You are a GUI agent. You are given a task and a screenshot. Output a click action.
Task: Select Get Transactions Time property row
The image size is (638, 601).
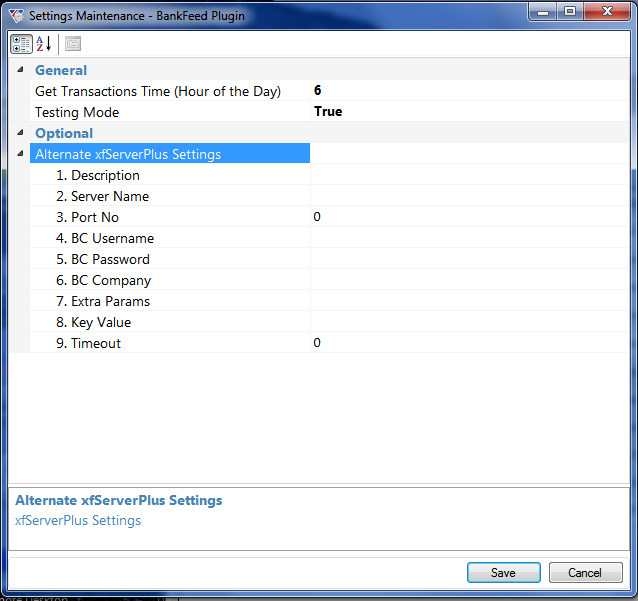170,91
